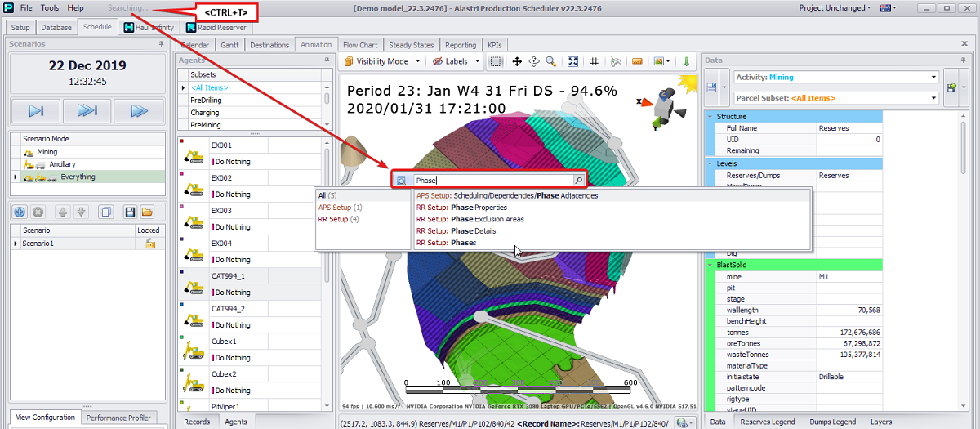The height and width of the screenshot is (429, 980).
Task: Click the 'RR Setup (4)' filter category
Action: (x=338, y=219)
